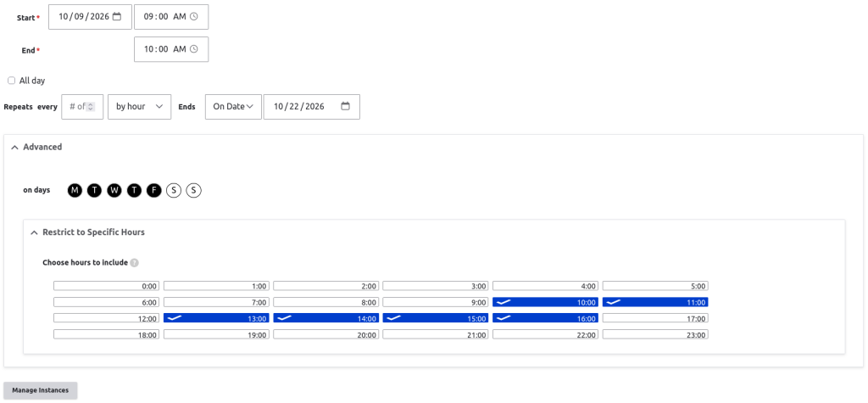Include the 17:00 hour
Viewport: 868px width, 403px height.
(655, 318)
